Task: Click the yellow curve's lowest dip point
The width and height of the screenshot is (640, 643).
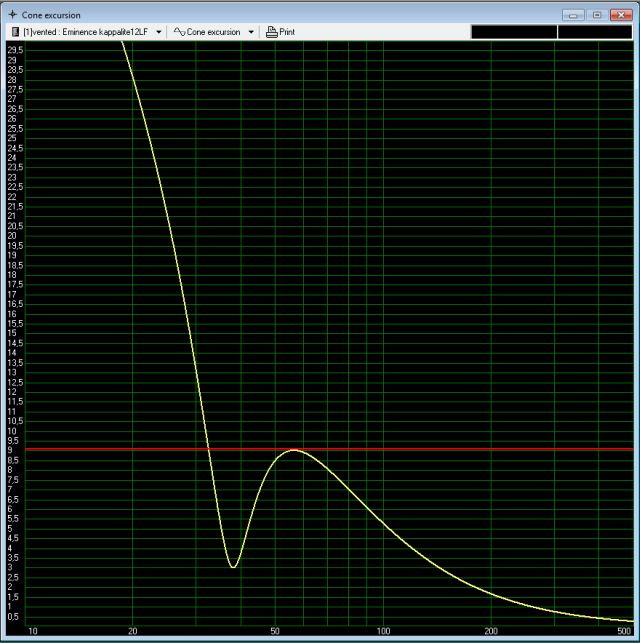Action: point(233,567)
